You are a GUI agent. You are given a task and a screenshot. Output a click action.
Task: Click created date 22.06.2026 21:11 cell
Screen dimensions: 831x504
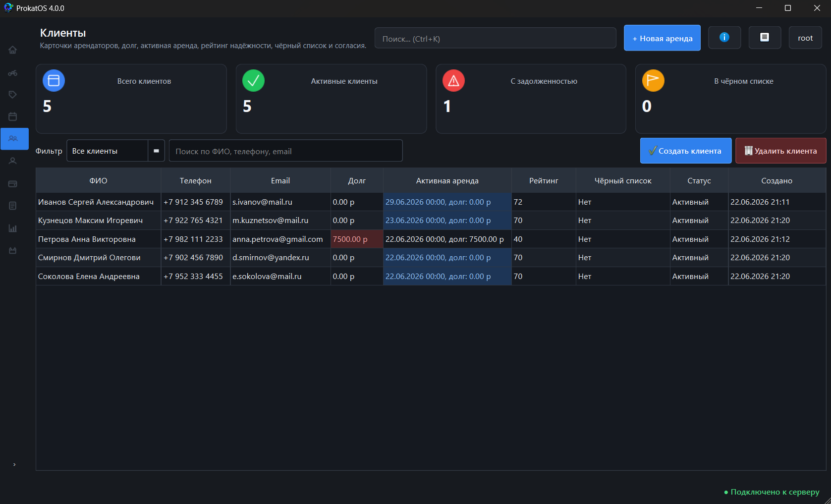pyautogui.click(x=776, y=202)
